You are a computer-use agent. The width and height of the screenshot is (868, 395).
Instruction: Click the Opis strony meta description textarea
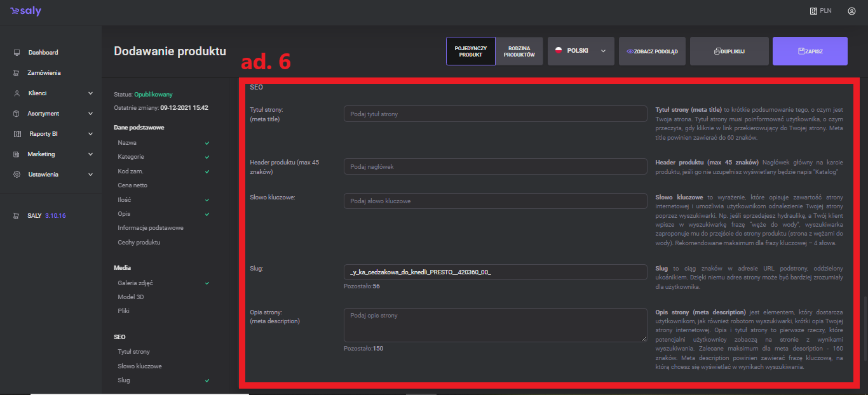click(x=495, y=325)
